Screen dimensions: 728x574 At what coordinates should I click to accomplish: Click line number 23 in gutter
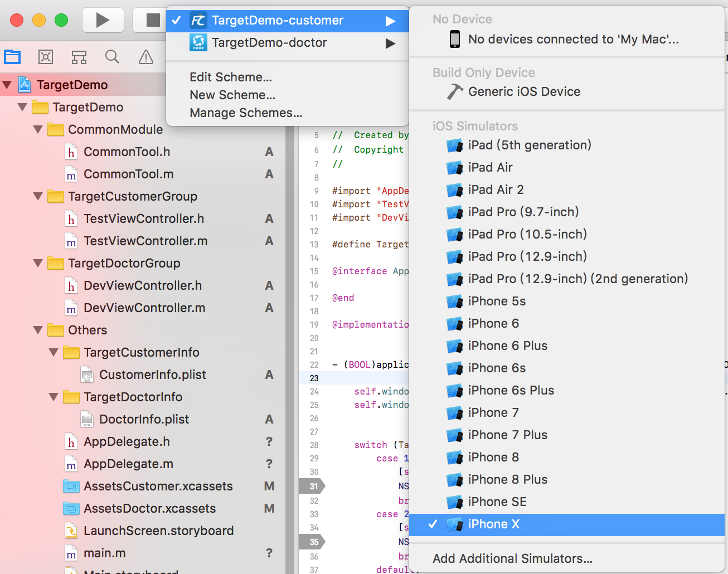[x=314, y=378]
